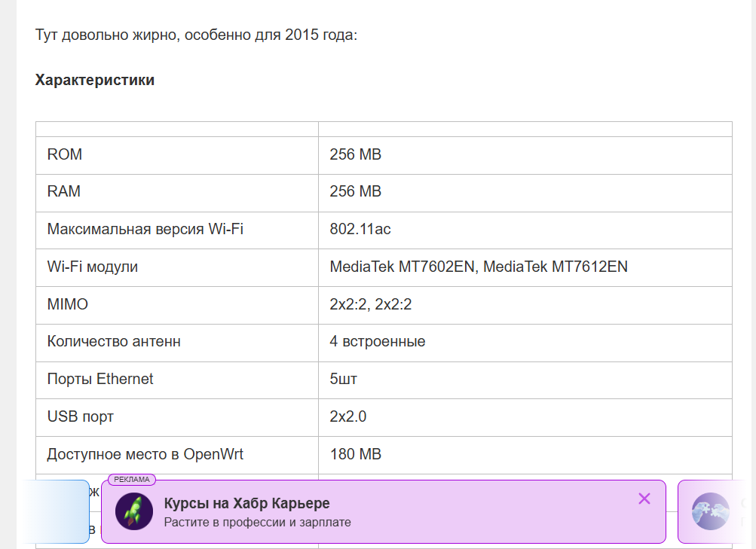The image size is (756, 549).
Task: Click the round icon on the right ad card
Action: pyautogui.click(x=710, y=511)
